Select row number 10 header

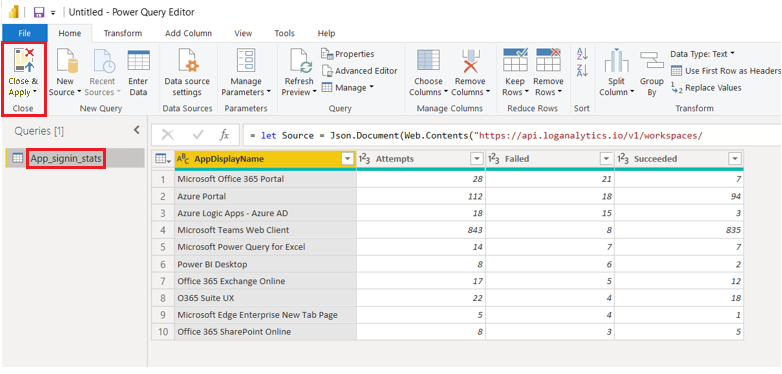163,332
